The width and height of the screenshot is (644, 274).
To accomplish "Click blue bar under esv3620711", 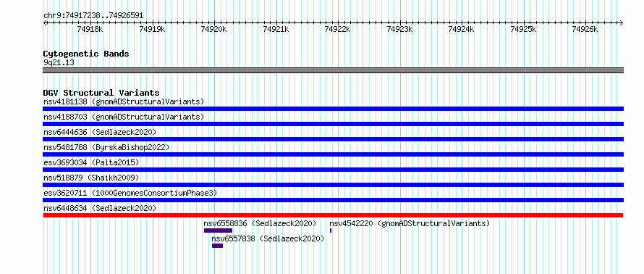I will [x=333, y=200].
